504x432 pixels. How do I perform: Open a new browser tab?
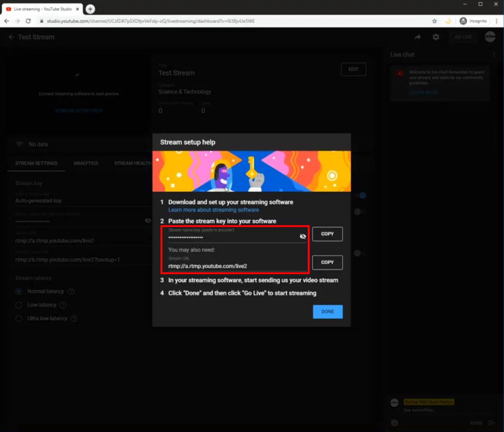click(90, 9)
